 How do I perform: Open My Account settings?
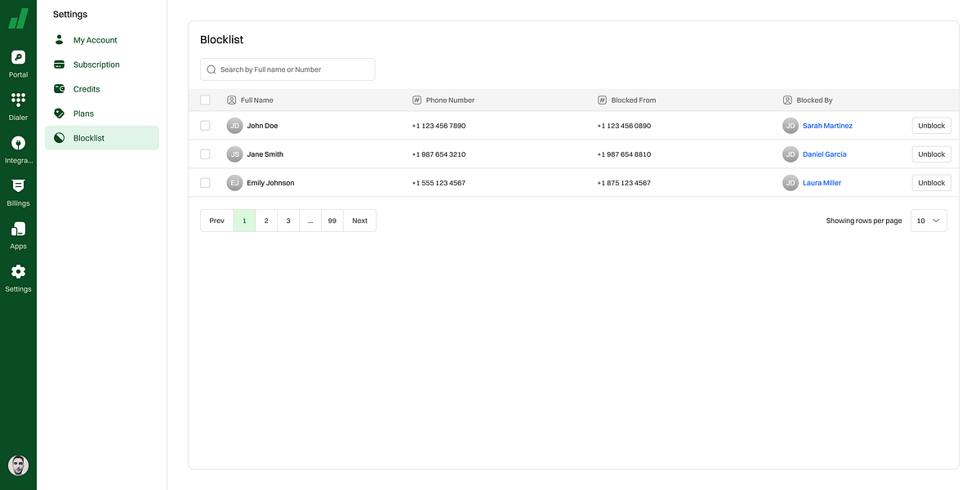point(102,40)
